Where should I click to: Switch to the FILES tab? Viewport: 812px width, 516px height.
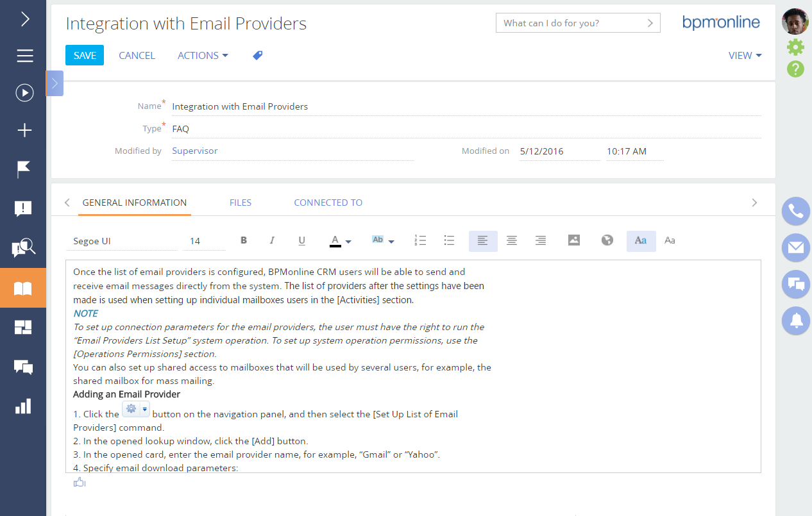tap(241, 203)
